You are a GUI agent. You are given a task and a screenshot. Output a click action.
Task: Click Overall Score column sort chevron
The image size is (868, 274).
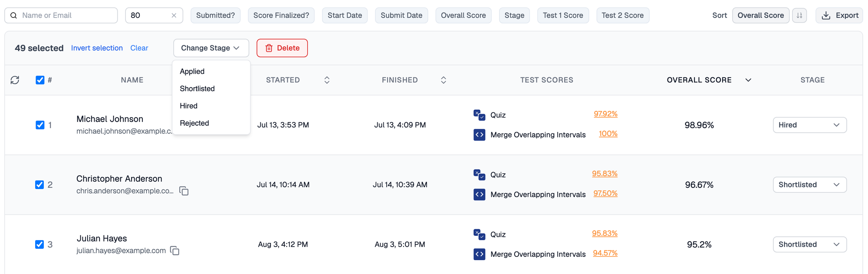tap(748, 80)
